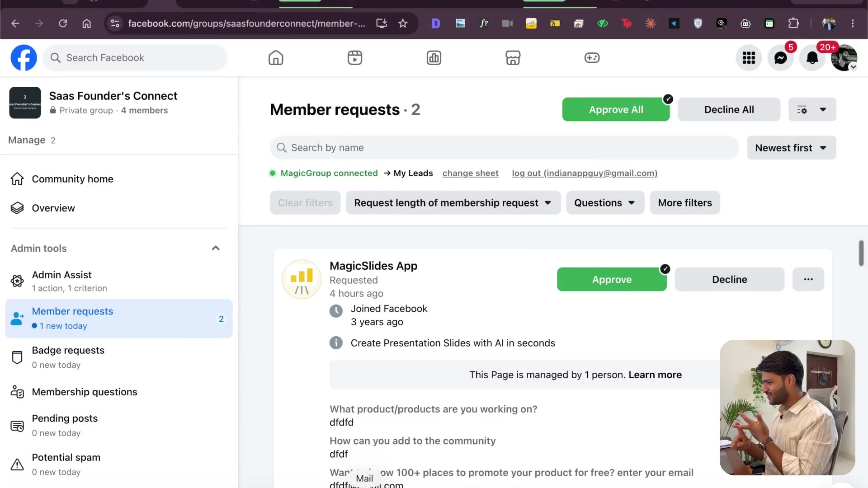The height and width of the screenshot is (488, 868).
Task: Open the Chrome profile avatar
Action: [x=829, y=23]
